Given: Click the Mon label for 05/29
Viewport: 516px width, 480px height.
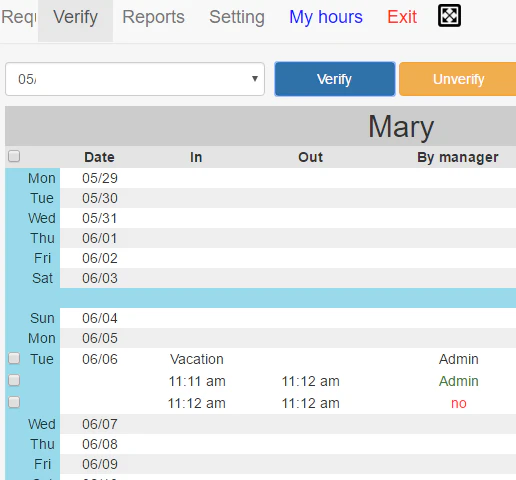Looking at the screenshot, I should pos(42,178).
